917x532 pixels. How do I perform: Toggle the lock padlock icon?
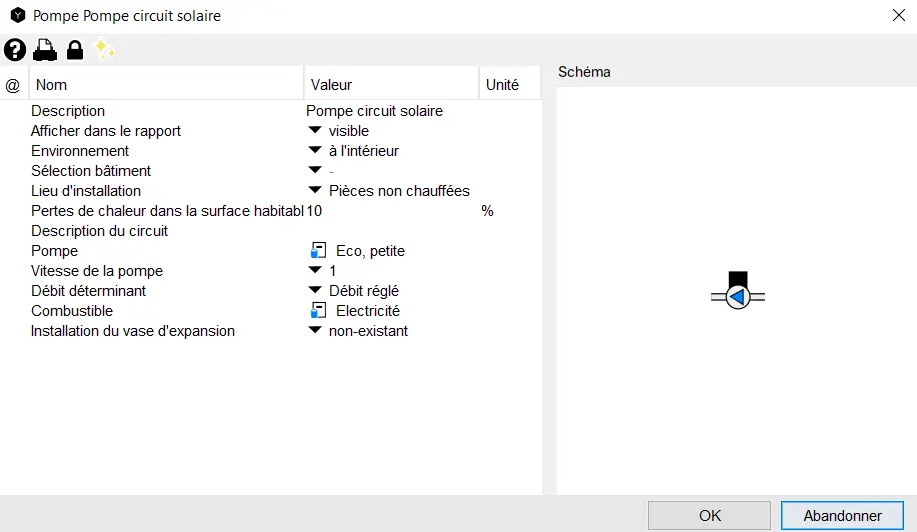tap(75, 50)
